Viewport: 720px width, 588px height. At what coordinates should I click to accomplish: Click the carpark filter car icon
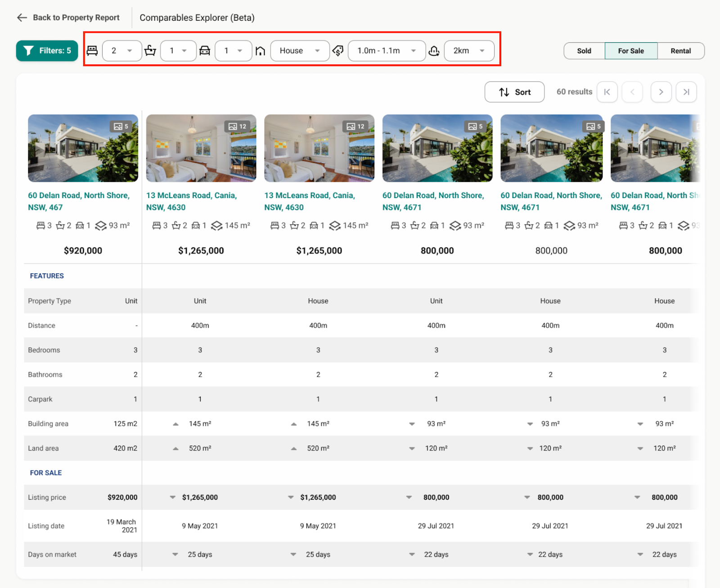pyautogui.click(x=205, y=51)
